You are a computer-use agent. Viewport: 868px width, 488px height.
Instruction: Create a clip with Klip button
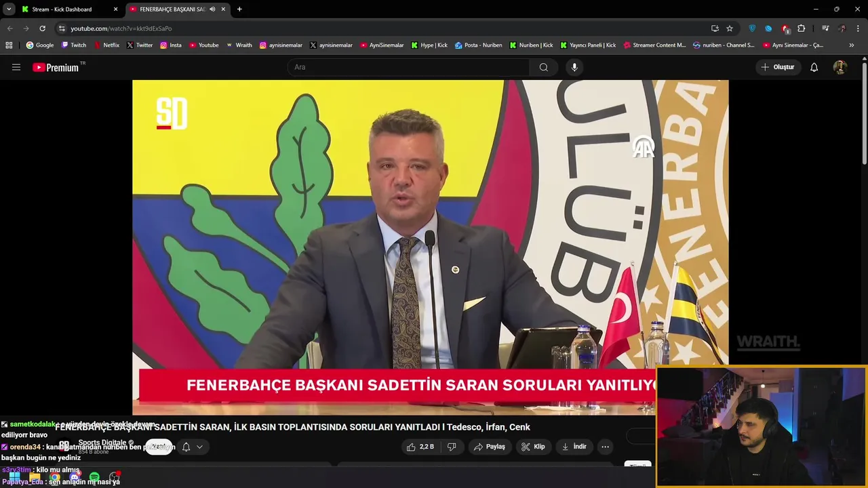533,447
